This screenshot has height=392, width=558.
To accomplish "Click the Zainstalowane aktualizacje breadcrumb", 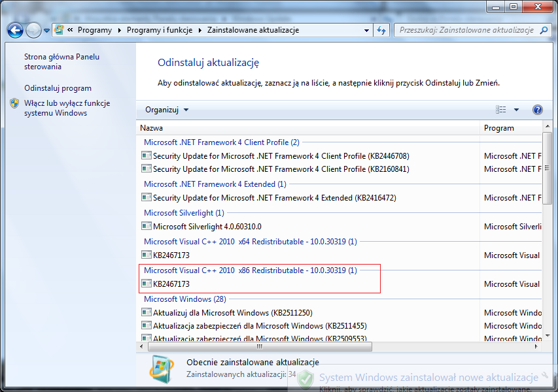I will coord(253,30).
